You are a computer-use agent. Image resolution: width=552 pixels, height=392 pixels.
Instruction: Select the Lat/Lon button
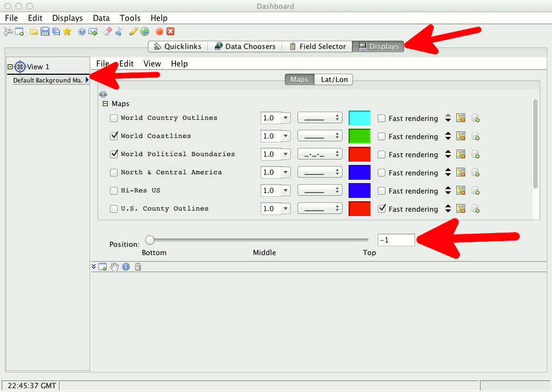pyautogui.click(x=334, y=80)
